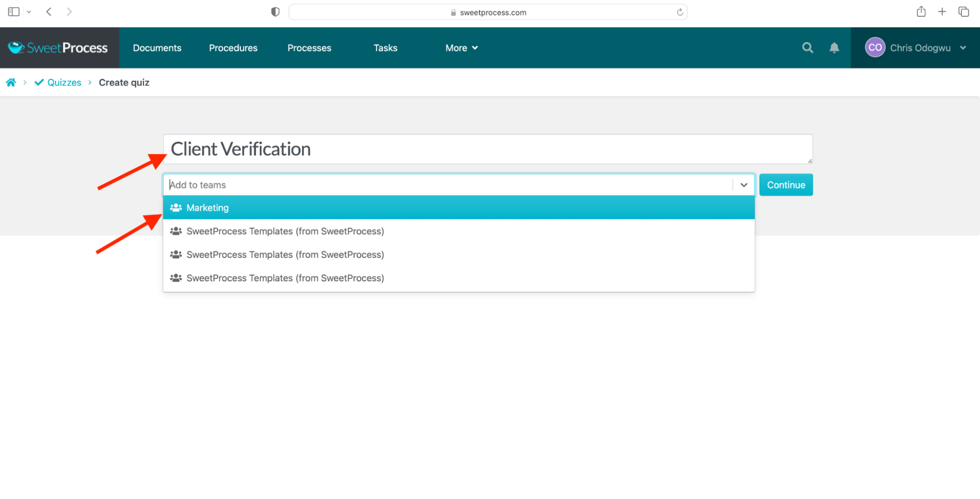Go to home via breadcrumb house icon

tap(11, 82)
